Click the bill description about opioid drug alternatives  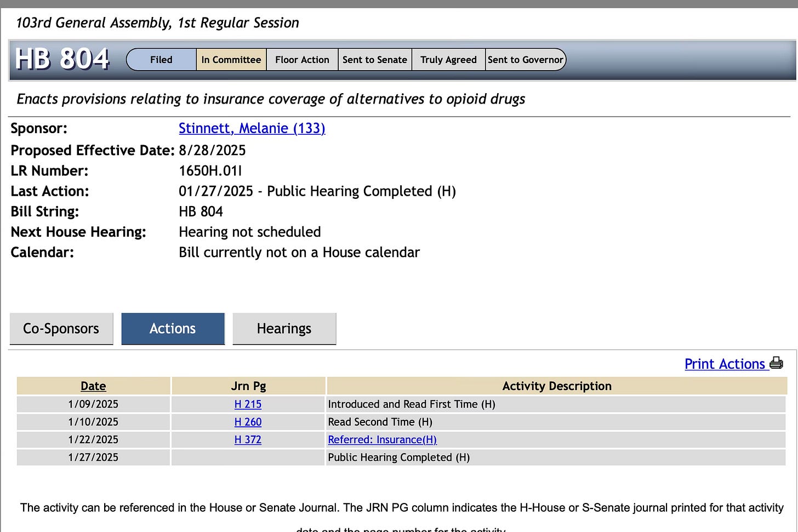271,99
